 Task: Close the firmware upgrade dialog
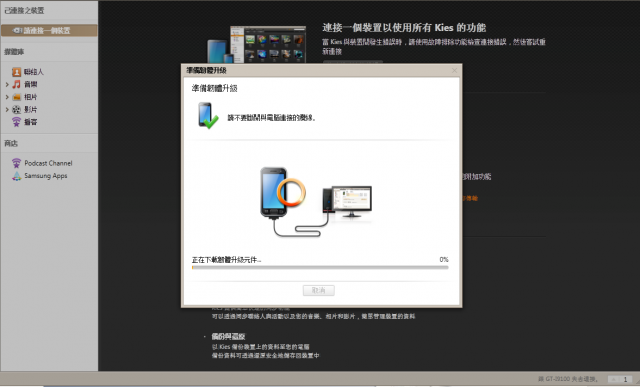454,71
